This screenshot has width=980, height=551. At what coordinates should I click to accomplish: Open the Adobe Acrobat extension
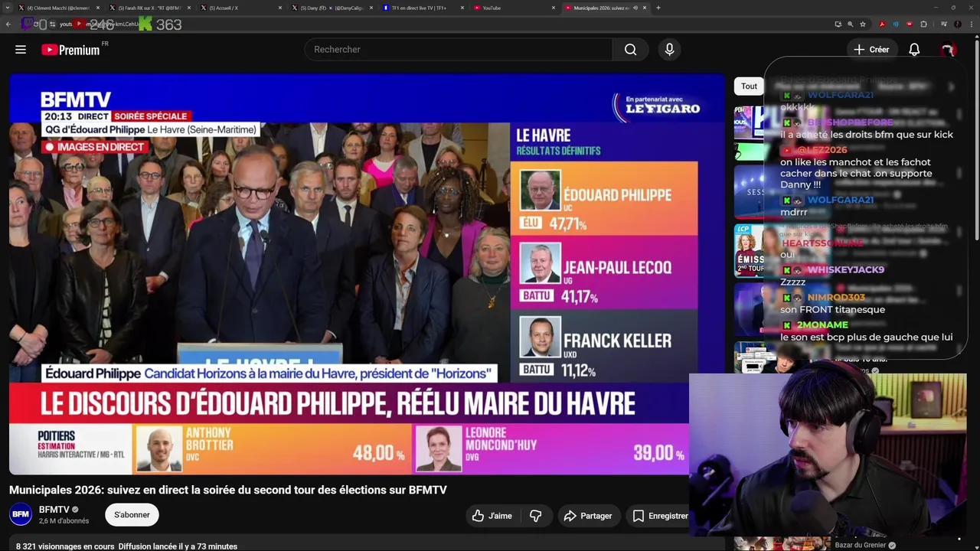882,24
